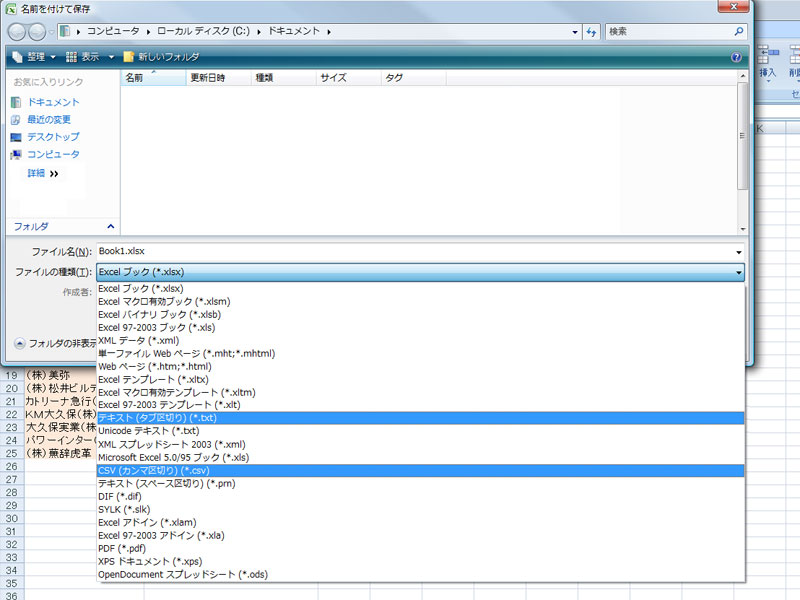This screenshot has width=800, height=600.
Task: Click Excel 挿入 ribbon button
Action: click(768, 62)
